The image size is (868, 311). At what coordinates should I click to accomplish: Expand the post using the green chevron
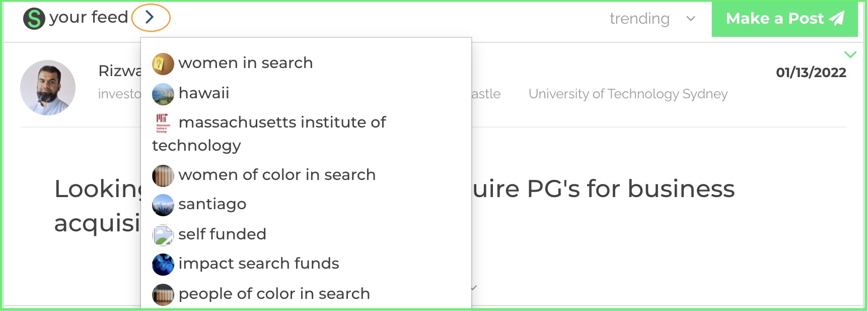pyautogui.click(x=850, y=54)
